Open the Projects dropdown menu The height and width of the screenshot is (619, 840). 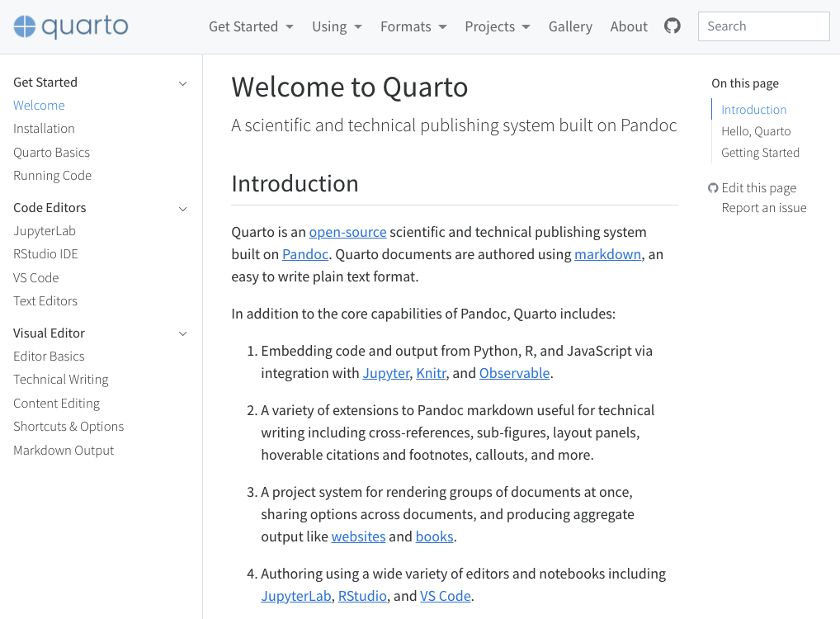497,26
